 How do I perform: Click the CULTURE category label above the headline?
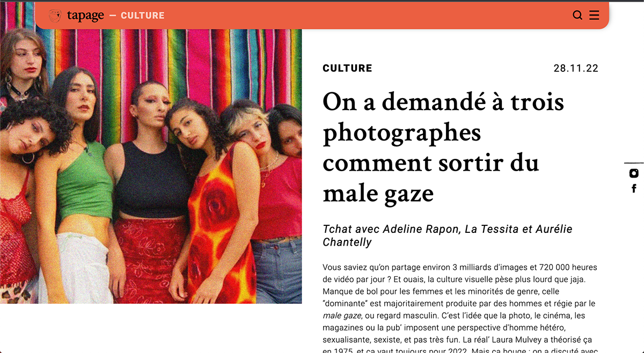tap(347, 68)
